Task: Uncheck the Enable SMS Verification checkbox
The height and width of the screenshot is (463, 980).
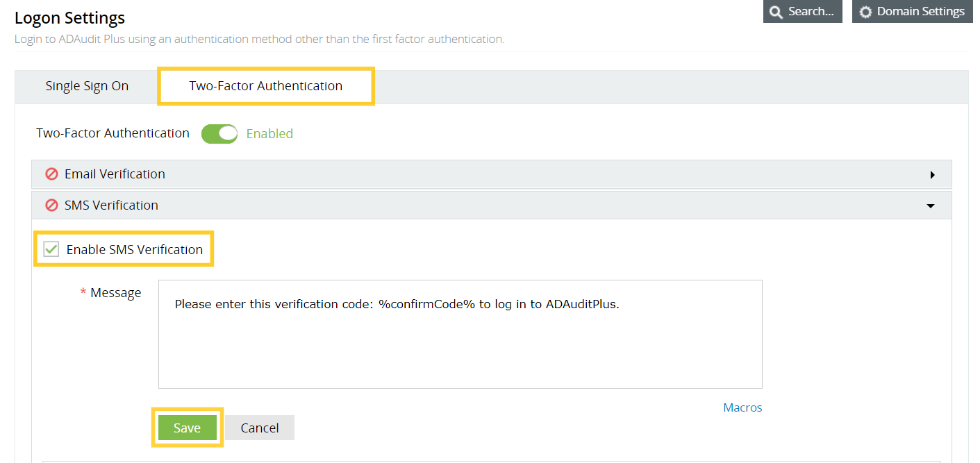Action: click(x=51, y=249)
